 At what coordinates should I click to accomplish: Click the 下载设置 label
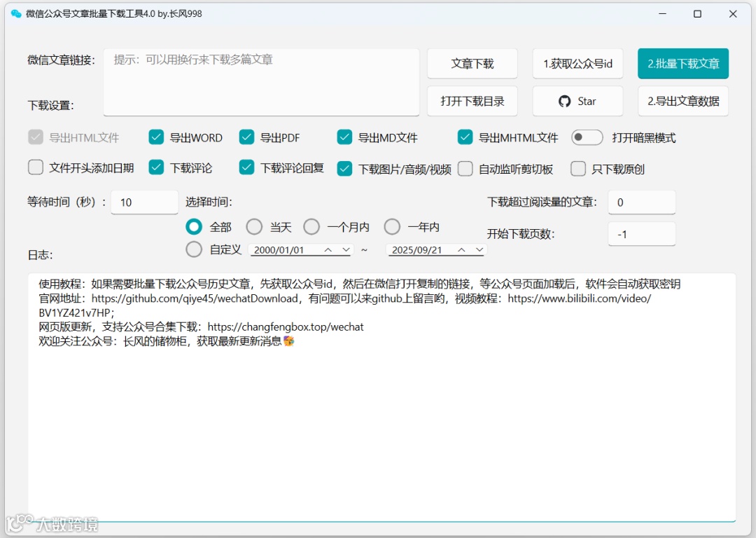(x=50, y=105)
